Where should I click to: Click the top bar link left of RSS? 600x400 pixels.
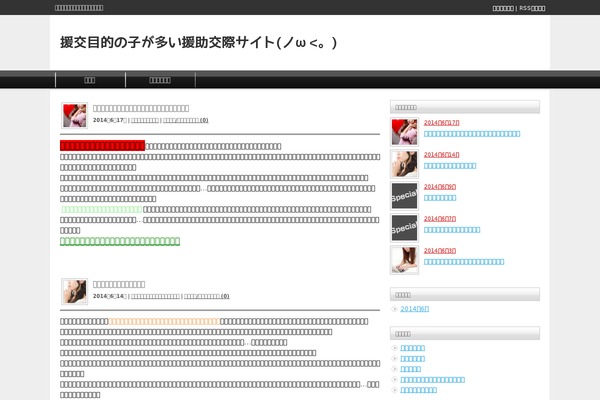[x=503, y=8]
